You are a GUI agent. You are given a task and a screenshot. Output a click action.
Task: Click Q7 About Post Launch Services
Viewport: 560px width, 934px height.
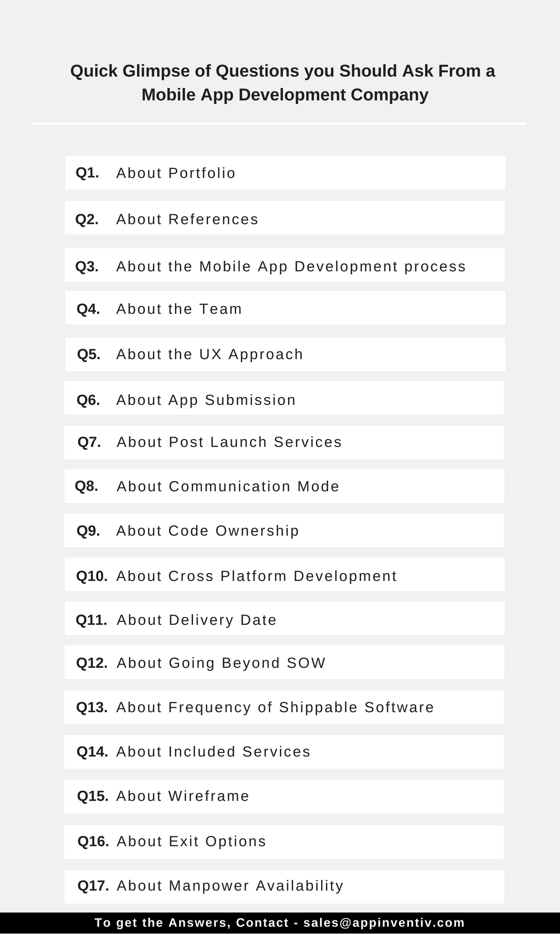tap(285, 443)
